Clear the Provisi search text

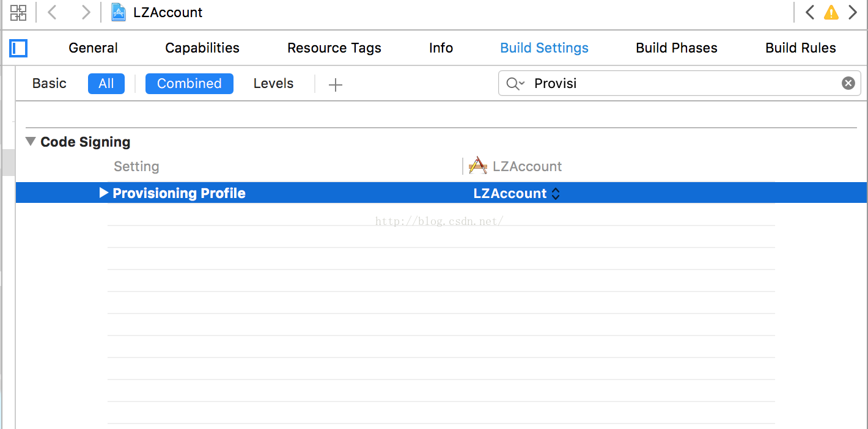(848, 83)
